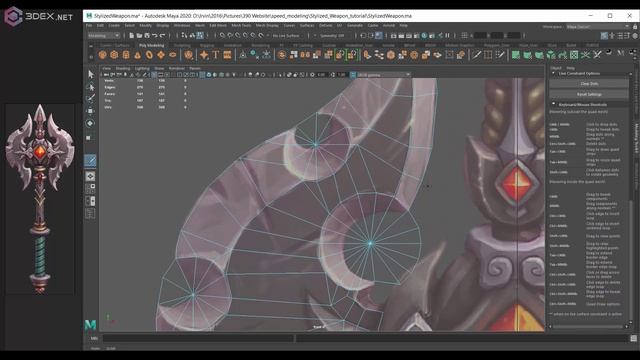Screen dimensions: 640x360
Task: Toggle the highlighted select-by-component mode icon
Action: pos(200,36)
